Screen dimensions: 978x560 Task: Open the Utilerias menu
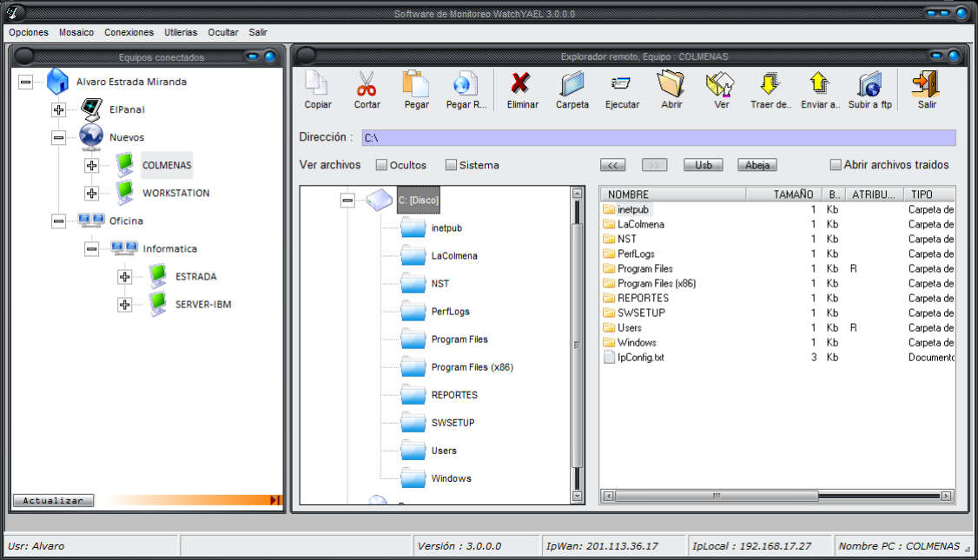click(181, 32)
